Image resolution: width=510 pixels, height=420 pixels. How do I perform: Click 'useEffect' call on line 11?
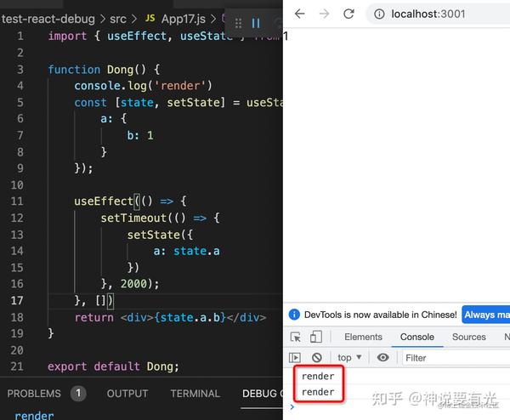point(104,201)
